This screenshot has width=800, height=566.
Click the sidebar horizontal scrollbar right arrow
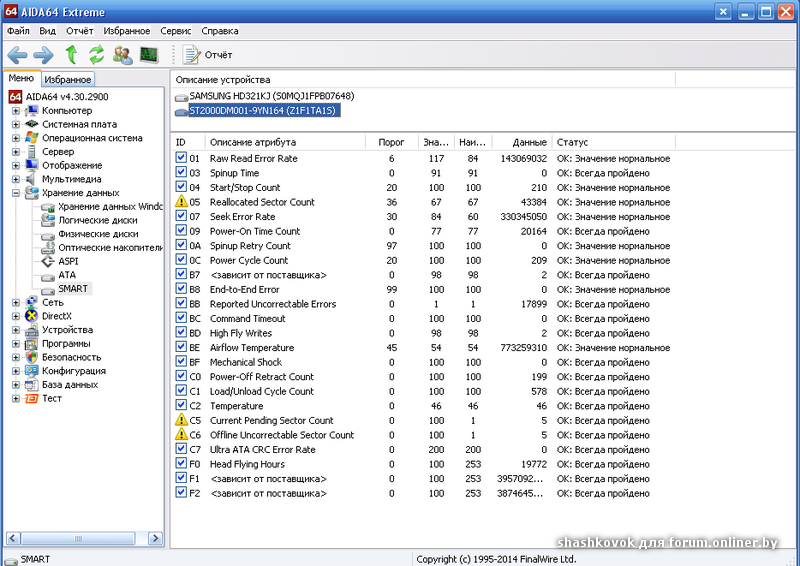pyautogui.click(x=155, y=538)
